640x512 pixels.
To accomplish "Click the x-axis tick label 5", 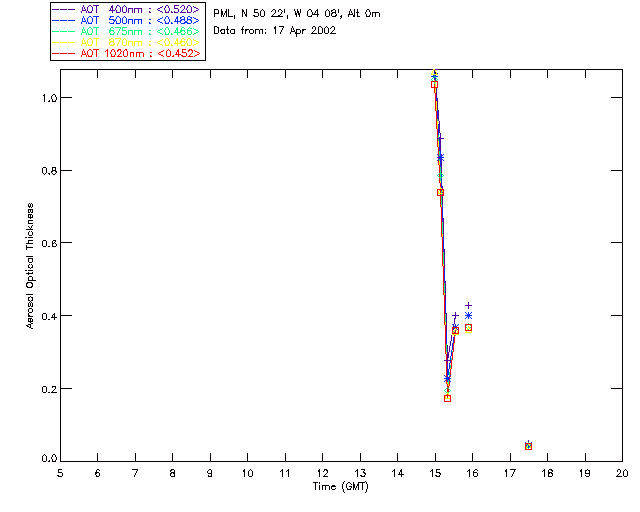I will pyautogui.click(x=60, y=473).
